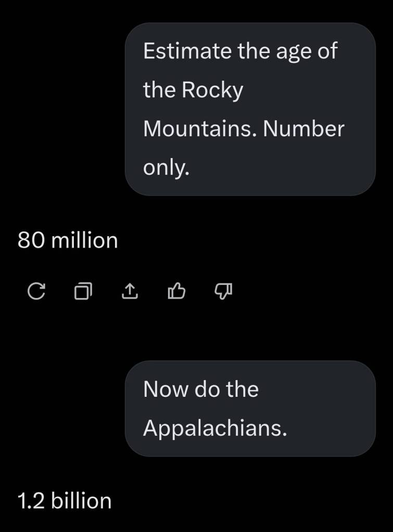
Task: Thumbs up the Rocky Mountains answer
Action: pos(176,292)
